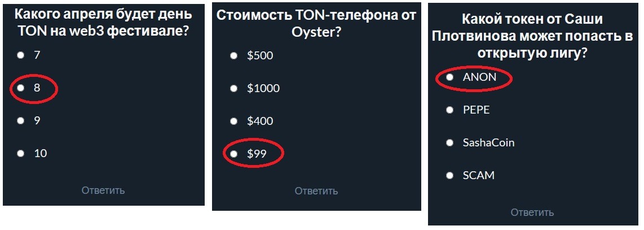Select answer 7 for the April date

[21, 55]
